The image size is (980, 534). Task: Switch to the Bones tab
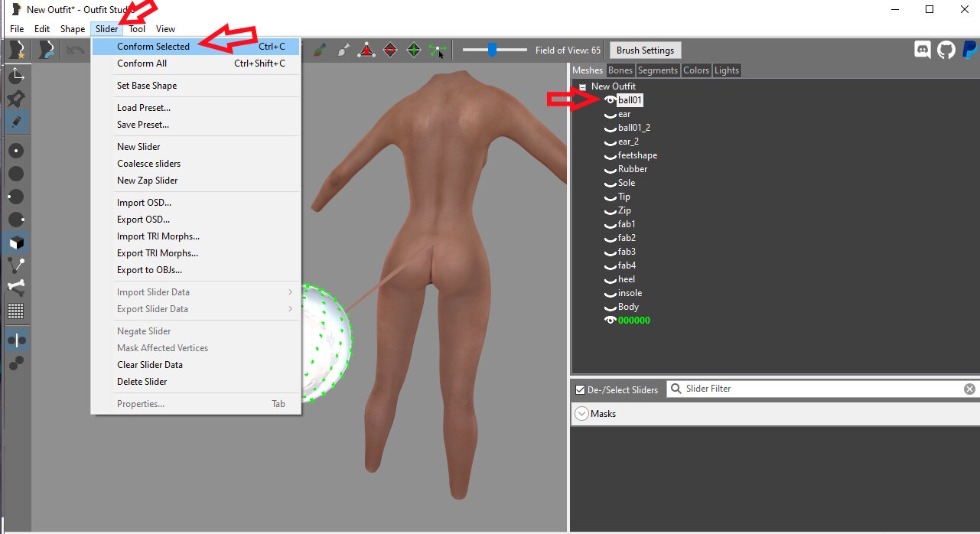pyautogui.click(x=620, y=70)
